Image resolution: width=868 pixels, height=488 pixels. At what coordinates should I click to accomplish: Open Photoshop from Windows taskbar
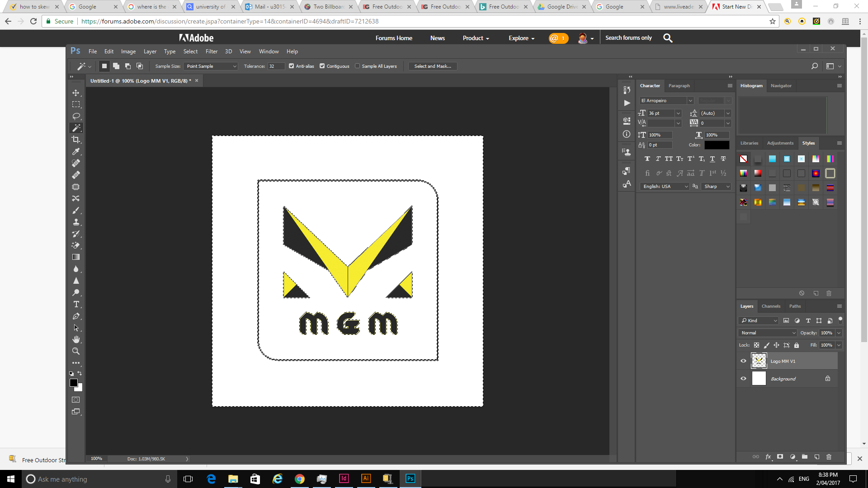410,479
